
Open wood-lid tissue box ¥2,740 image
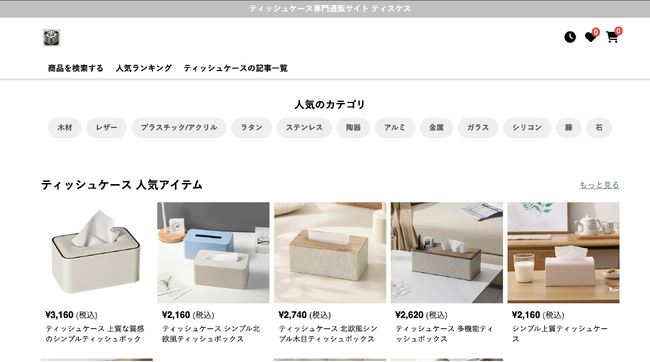tap(330, 253)
